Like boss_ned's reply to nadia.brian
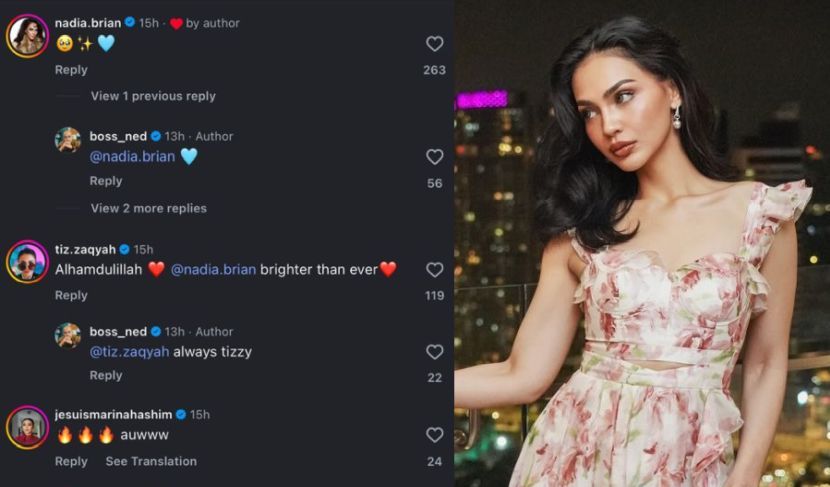 [x=434, y=157]
